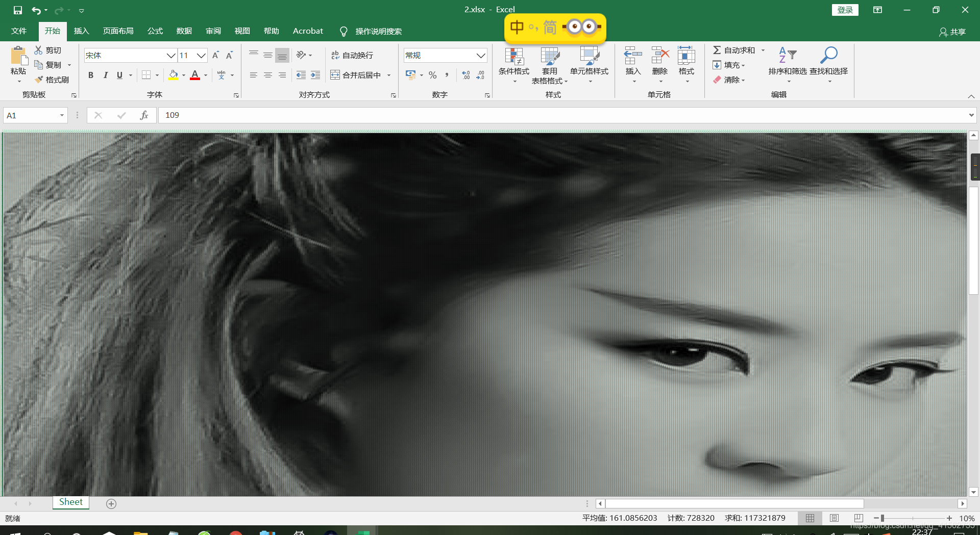980x535 pixels.
Task: Switch to Normal view in status bar
Action: coord(810,518)
